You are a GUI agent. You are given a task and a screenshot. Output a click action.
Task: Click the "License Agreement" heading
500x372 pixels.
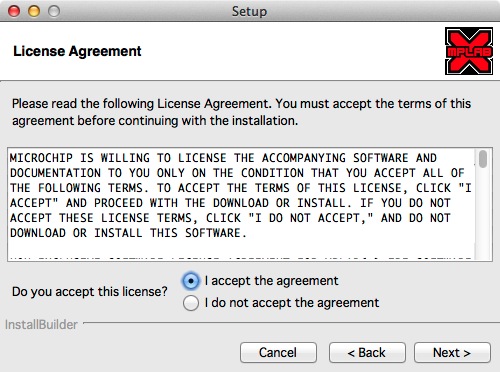pos(77,51)
